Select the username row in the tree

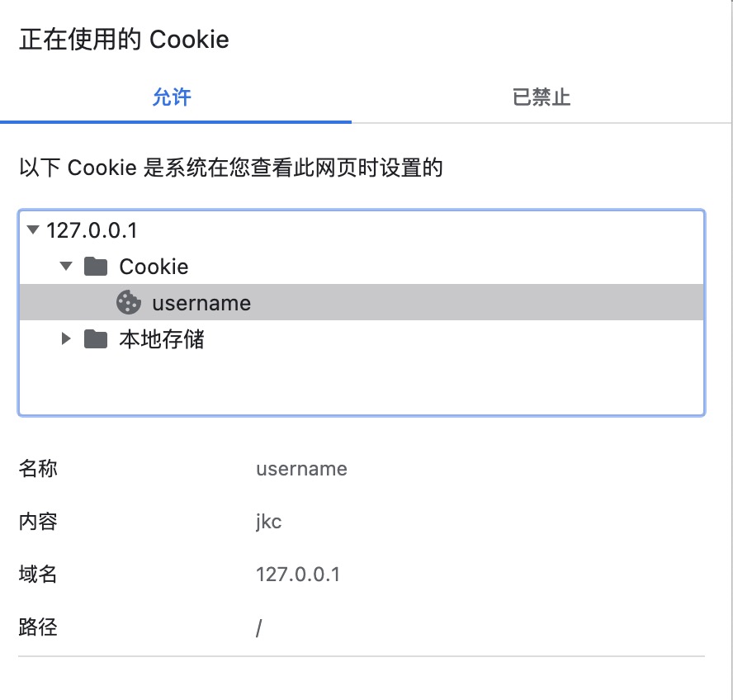pyautogui.click(x=201, y=303)
